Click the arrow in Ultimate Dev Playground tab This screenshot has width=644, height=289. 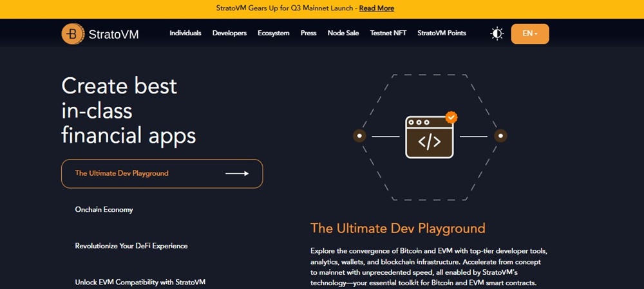[x=236, y=173]
